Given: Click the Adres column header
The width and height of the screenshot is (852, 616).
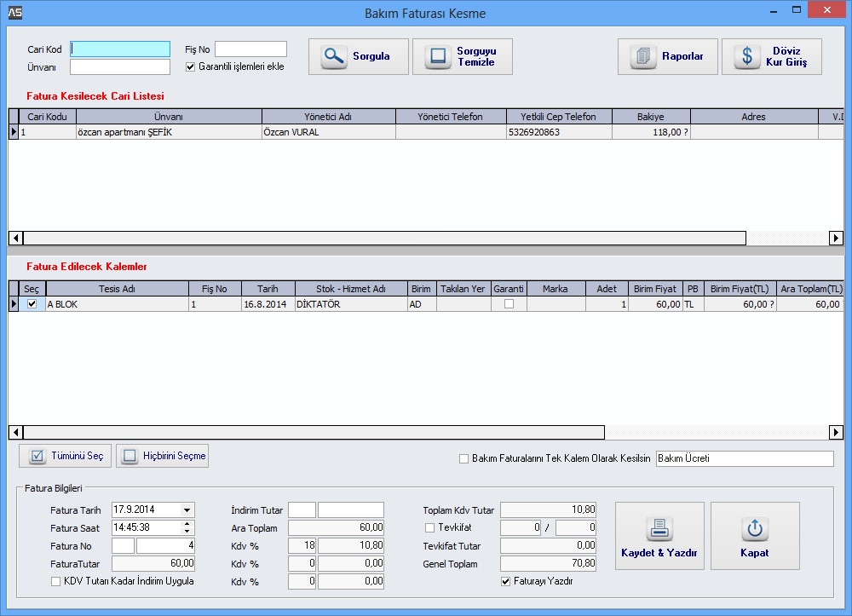Looking at the screenshot, I should point(754,117).
